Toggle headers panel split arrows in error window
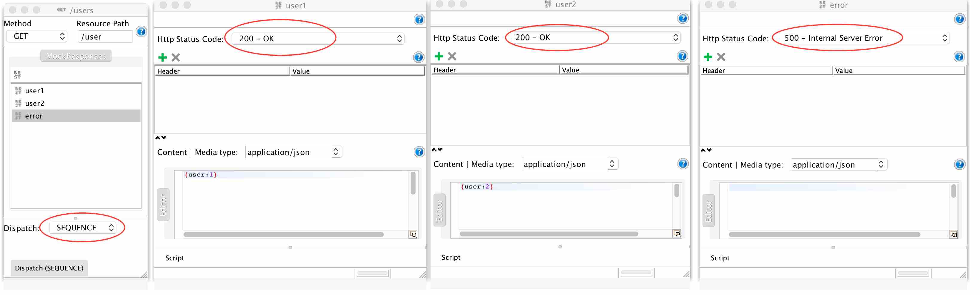980x295 pixels. pyautogui.click(x=706, y=150)
